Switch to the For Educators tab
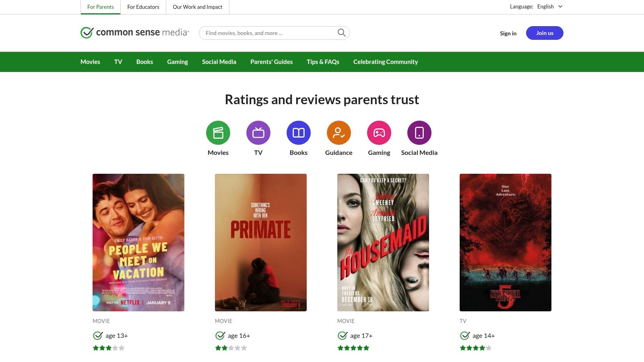The width and height of the screenshot is (644, 362). [x=143, y=7]
